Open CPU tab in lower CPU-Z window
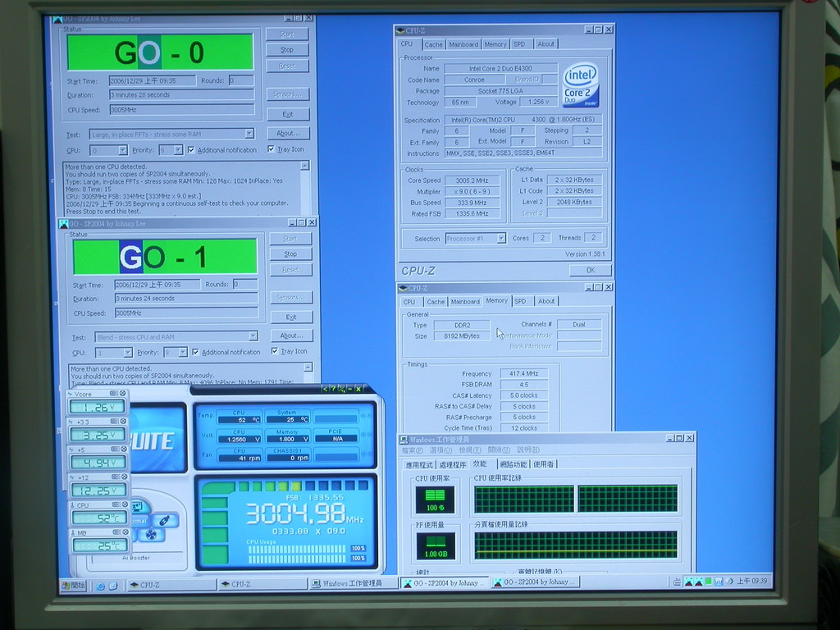 (x=409, y=302)
